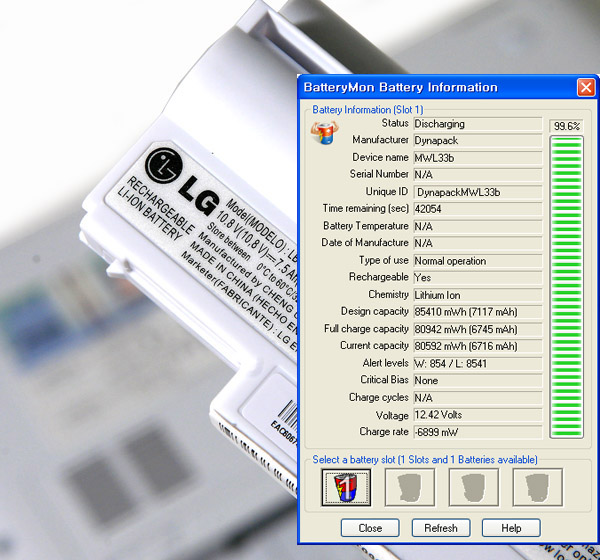The image size is (600, 560).
Task: Click the Rechargeable value Yes
Action: tap(478, 278)
